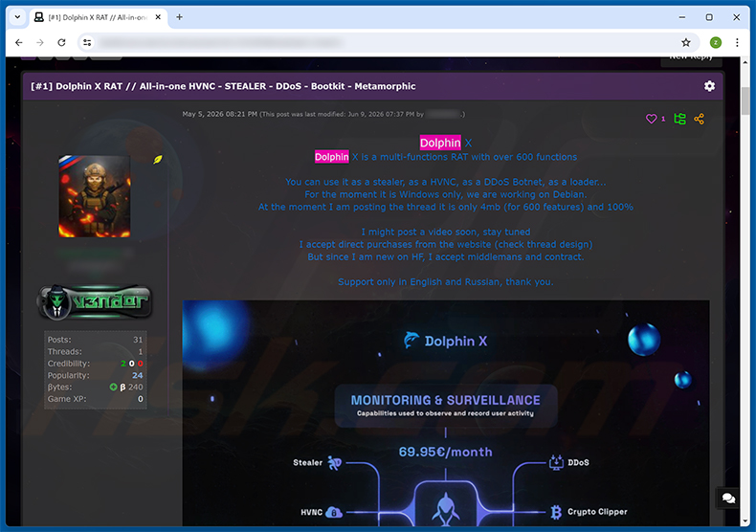This screenshot has height=532, width=756.
Task: Click the Game XP value 0
Action: [x=141, y=399]
